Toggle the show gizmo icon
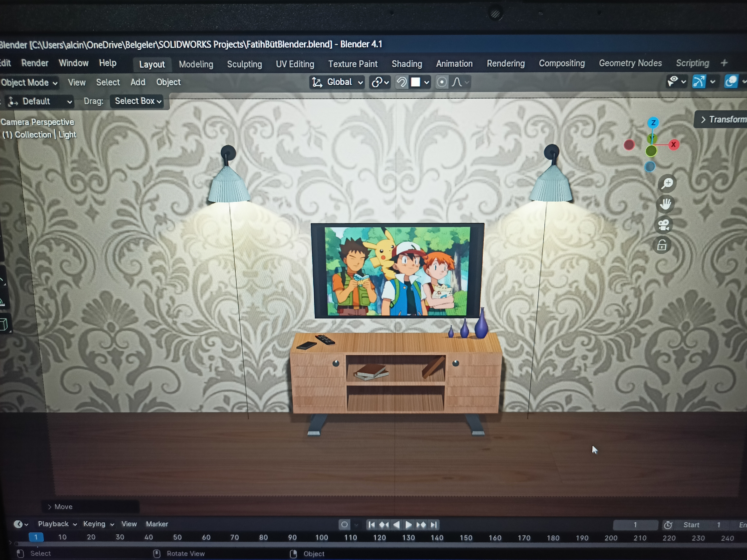This screenshot has height=560, width=747. tap(699, 82)
